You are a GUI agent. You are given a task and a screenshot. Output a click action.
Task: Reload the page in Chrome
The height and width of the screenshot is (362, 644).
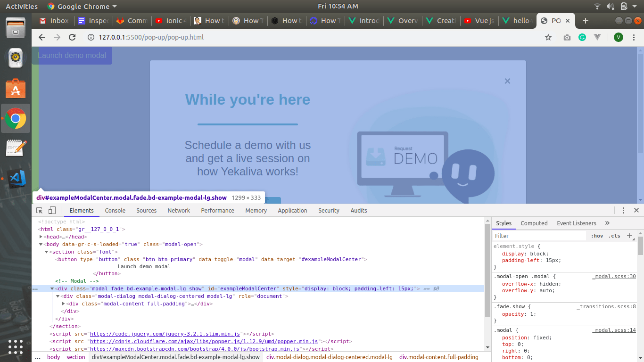coord(72,37)
